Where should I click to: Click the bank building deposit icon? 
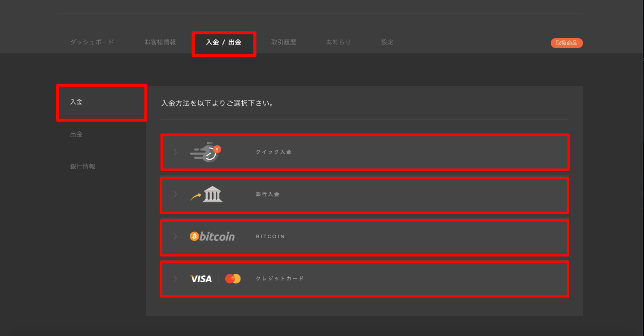point(206,194)
